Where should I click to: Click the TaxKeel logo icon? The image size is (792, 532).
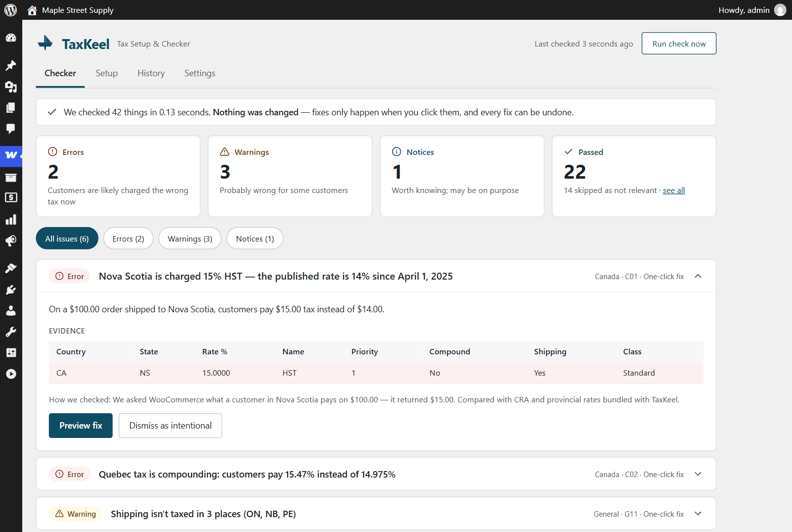pos(46,43)
